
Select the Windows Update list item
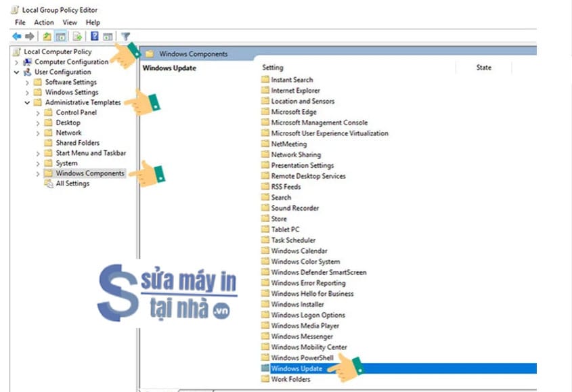[296, 368]
